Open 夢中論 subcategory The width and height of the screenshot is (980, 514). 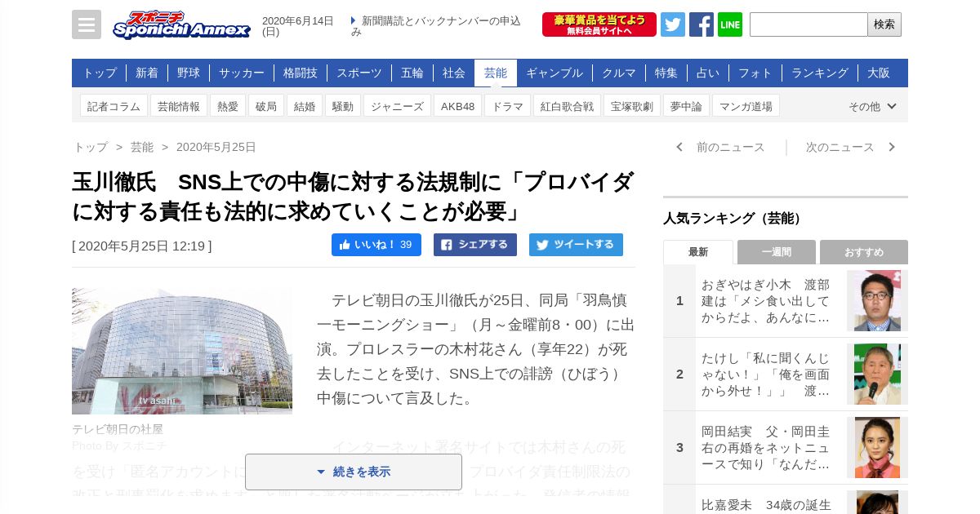pos(687,106)
